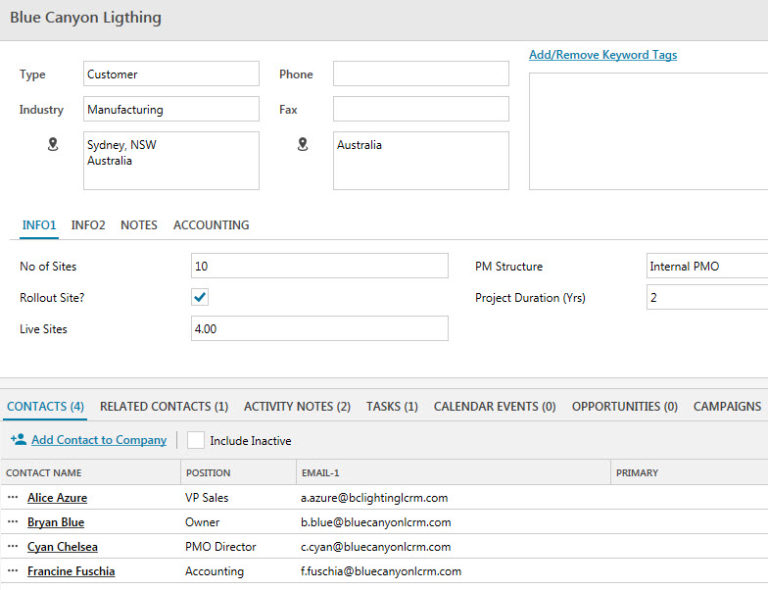The image size is (768, 590).
Task: Open the ellipsis menu for Bryan Blue
Action: [x=13, y=522]
